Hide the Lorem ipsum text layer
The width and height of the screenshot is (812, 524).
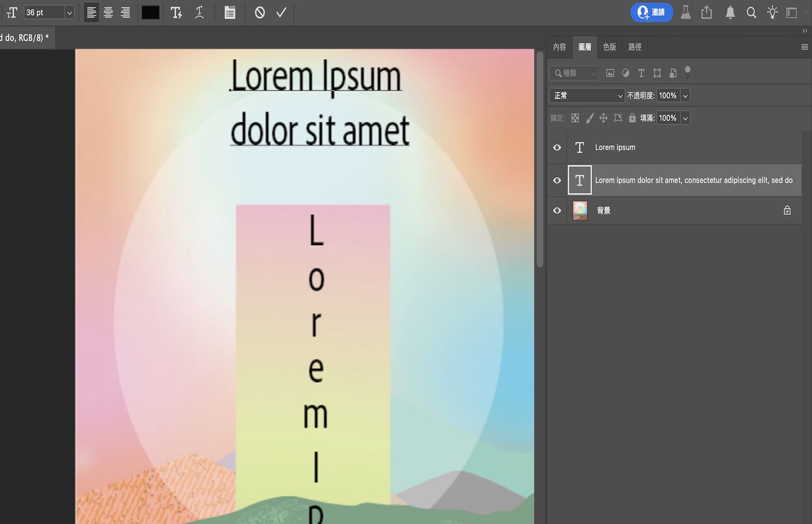[x=556, y=147]
